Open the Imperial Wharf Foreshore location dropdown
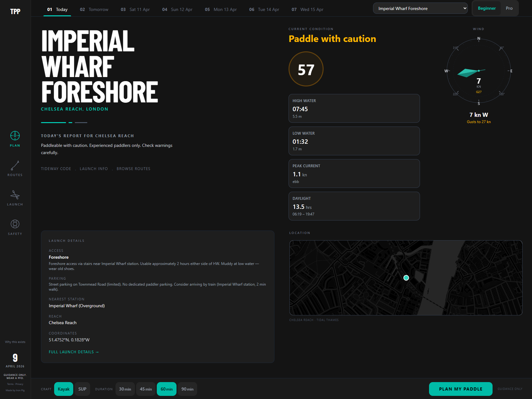This screenshot has height=399, width=532. pyautogui.click(x=420, y=8)
